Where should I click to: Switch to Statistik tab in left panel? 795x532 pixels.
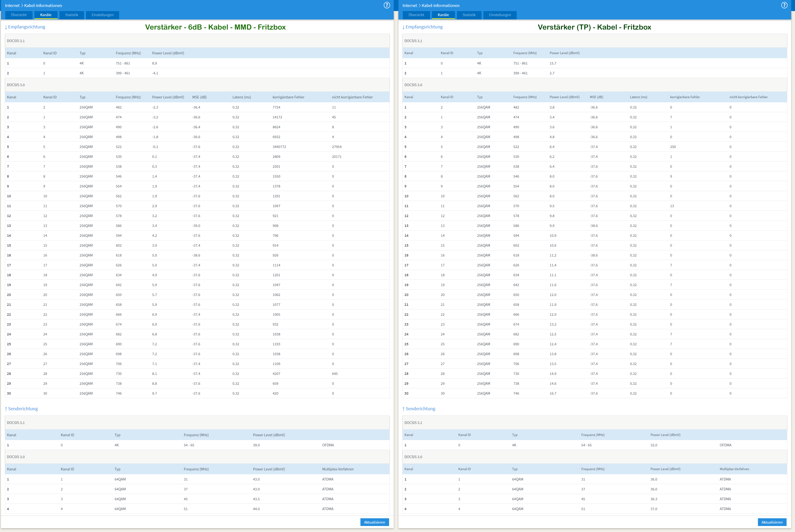click(x=72, y=15)
